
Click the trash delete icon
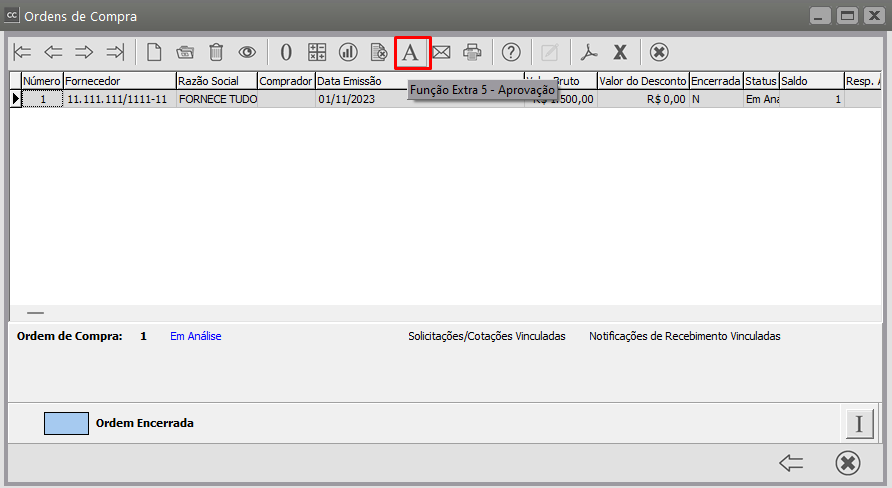point(216,52)
